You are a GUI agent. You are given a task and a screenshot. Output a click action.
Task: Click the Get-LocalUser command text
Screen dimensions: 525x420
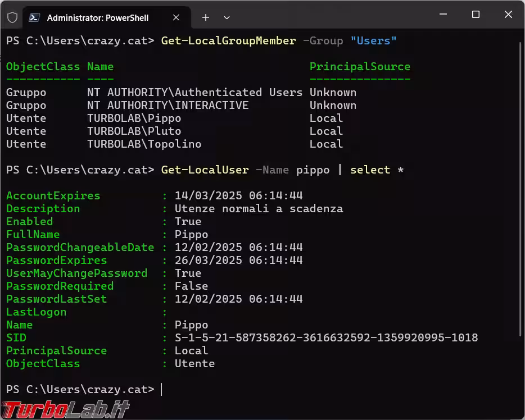(205, 170)
